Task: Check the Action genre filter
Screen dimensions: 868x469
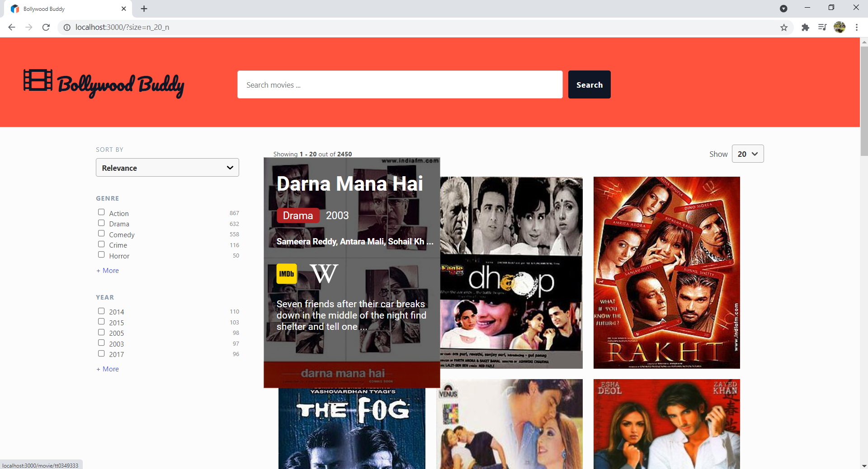Action: coord(101,212)
